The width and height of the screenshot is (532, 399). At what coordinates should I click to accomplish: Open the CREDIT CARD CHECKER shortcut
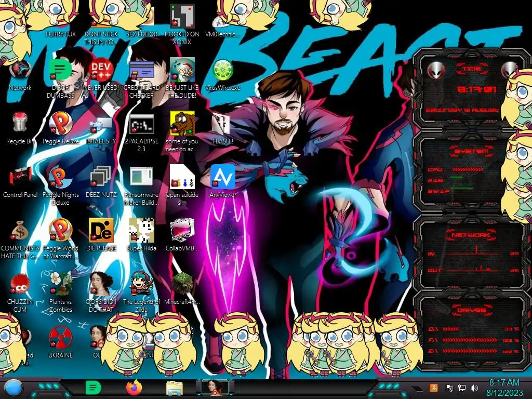141,79
